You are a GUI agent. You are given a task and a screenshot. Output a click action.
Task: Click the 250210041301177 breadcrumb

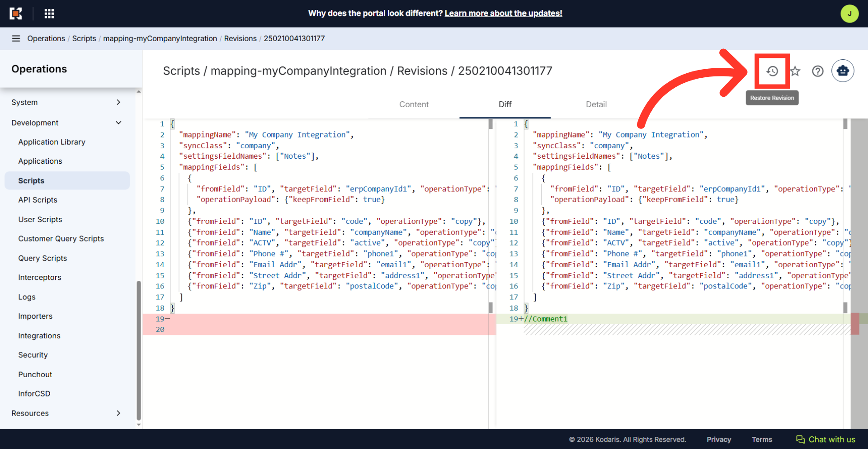tap(294, 38)
